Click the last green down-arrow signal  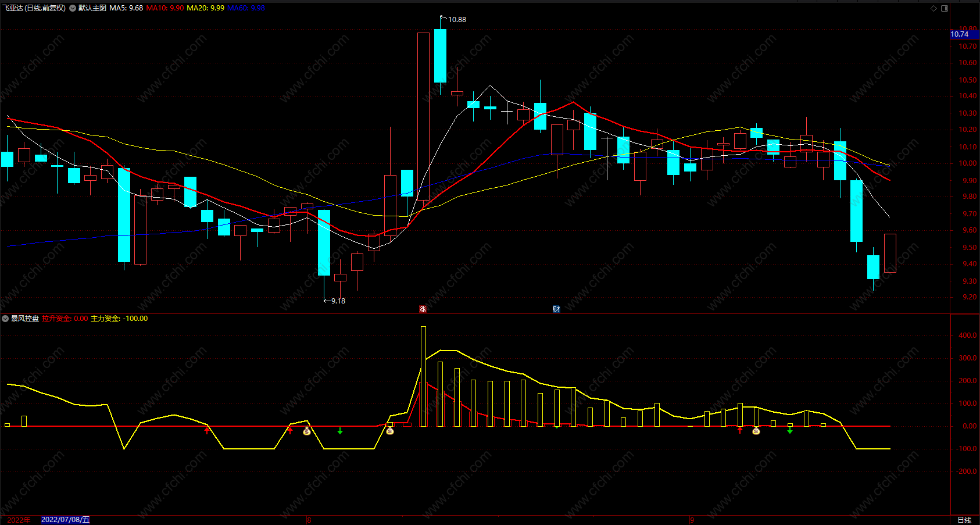pos(790,431)
